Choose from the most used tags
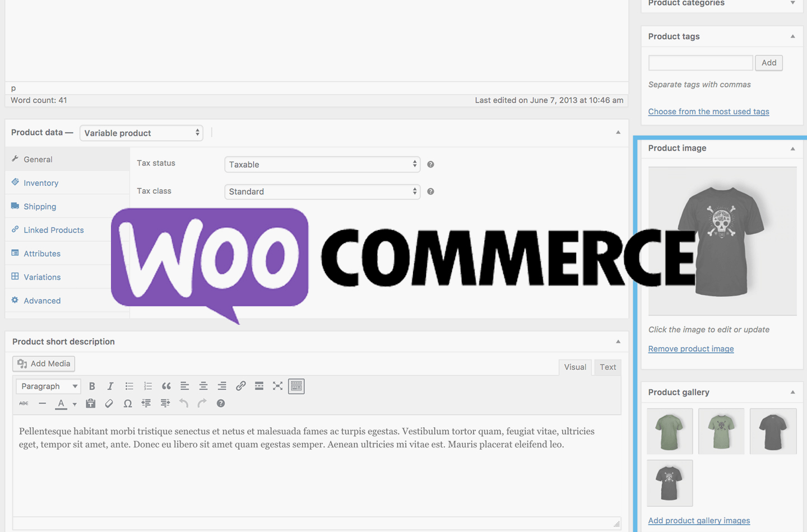The width and height of the screenshot is (807, 532). click(708, 111)
